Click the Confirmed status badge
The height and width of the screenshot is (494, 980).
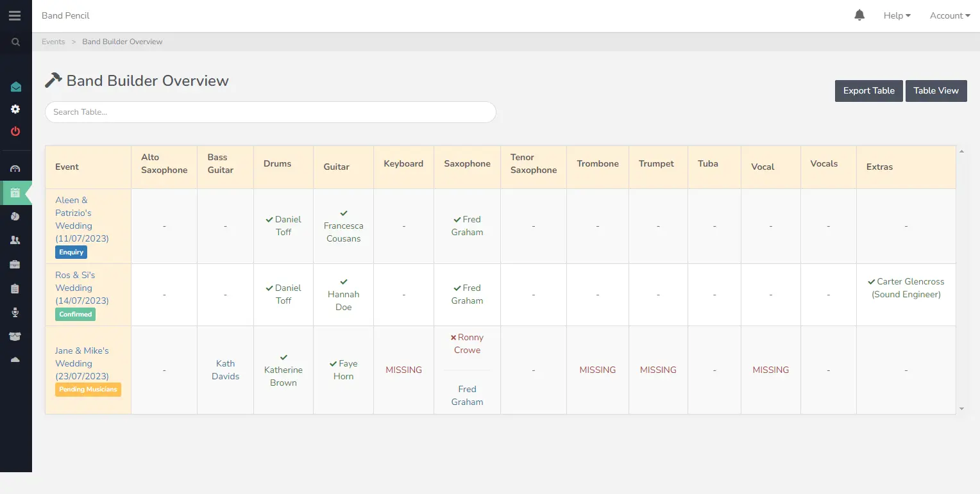click(76, 315)
